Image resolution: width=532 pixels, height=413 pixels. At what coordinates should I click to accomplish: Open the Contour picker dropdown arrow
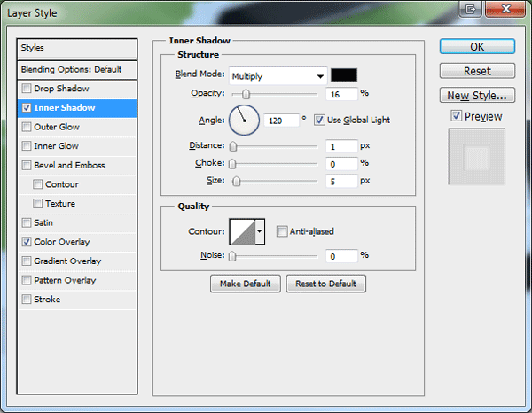(x=260, y=231)
